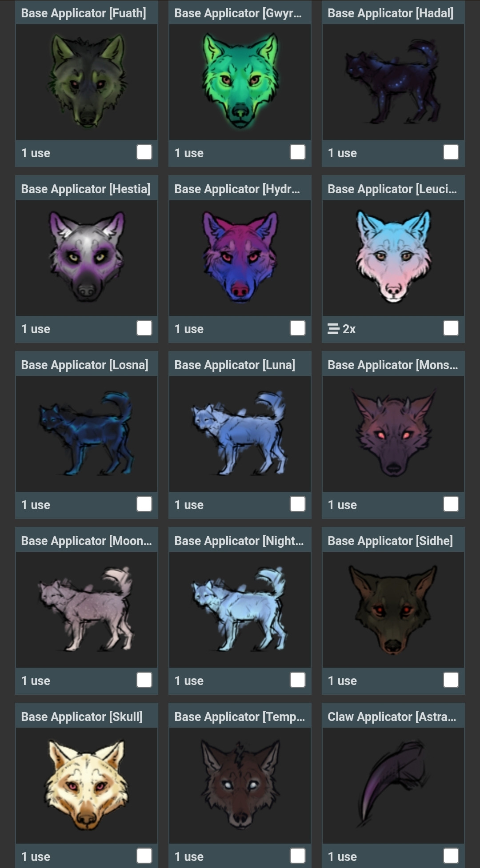Check the Base Applicator [Fuath] checkbox
Viewport: 480px width, 868px height.
[x=144, y=152]
